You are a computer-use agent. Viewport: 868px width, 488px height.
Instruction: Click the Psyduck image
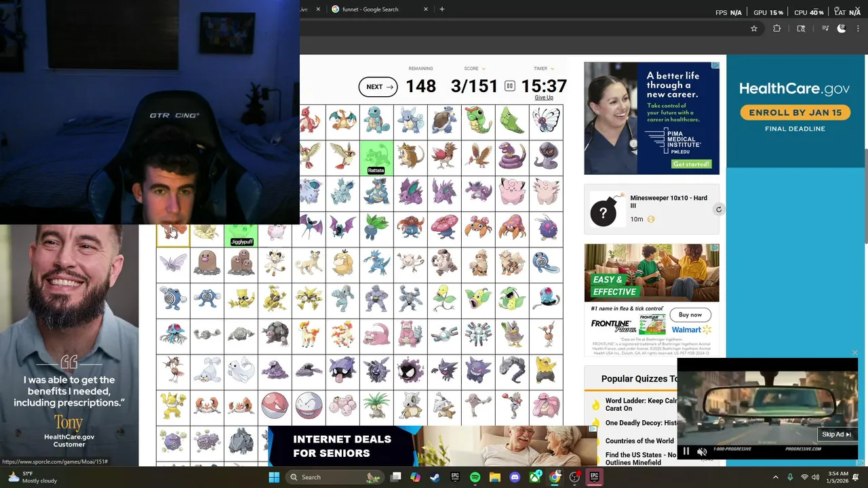[342, 264]
